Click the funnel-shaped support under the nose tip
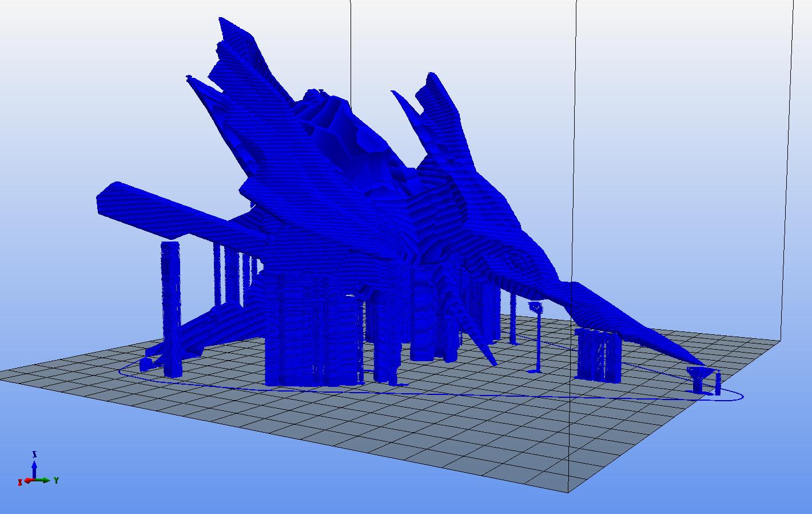Viewport: 812px width, 514px height. (x=699, y=380)
